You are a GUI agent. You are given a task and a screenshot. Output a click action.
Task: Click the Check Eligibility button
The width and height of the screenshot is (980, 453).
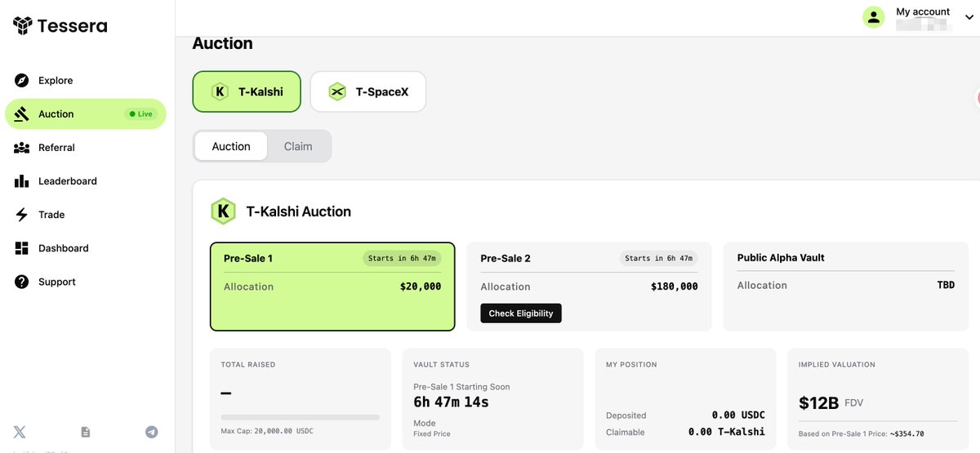(x=521, y=313)
